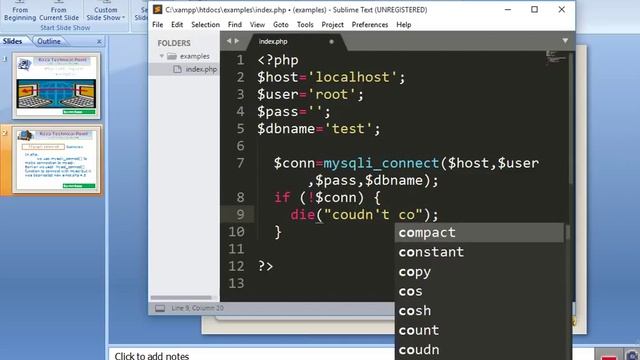Choose 'copy' from autocomplete list

click(x=479, y=271)
